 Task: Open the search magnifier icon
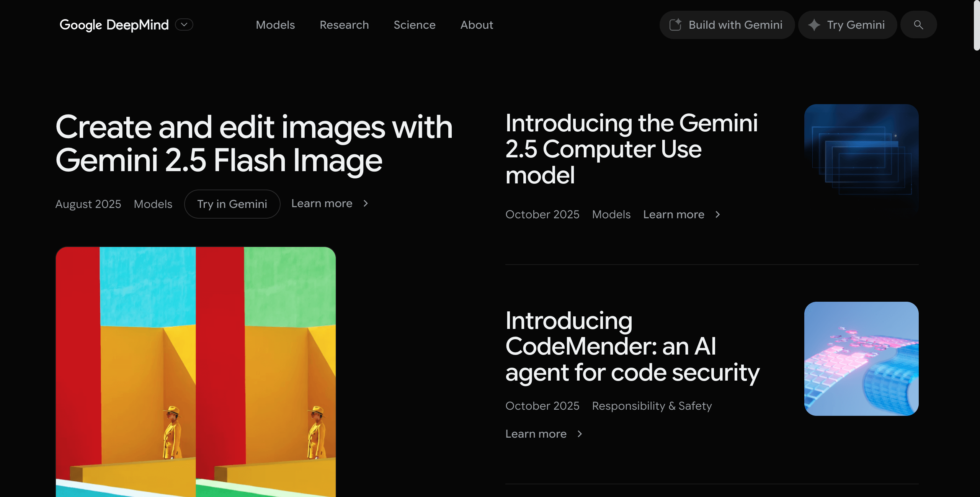[918, 25]
